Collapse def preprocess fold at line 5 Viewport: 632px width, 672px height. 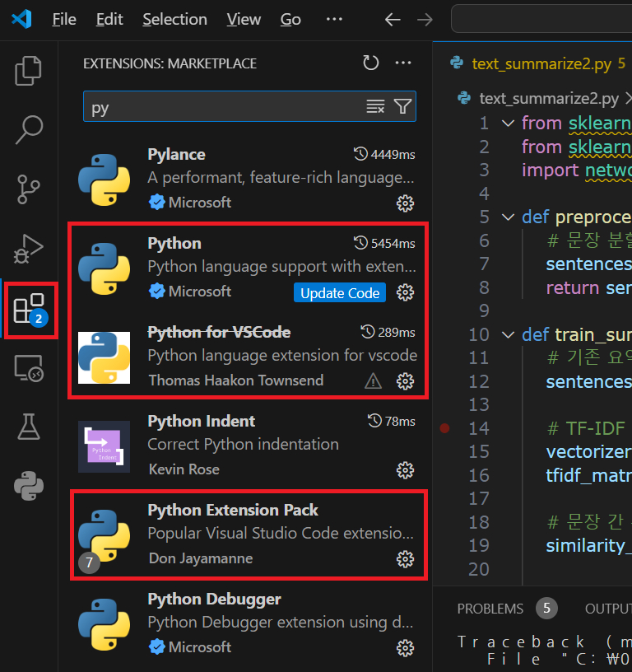508,217
